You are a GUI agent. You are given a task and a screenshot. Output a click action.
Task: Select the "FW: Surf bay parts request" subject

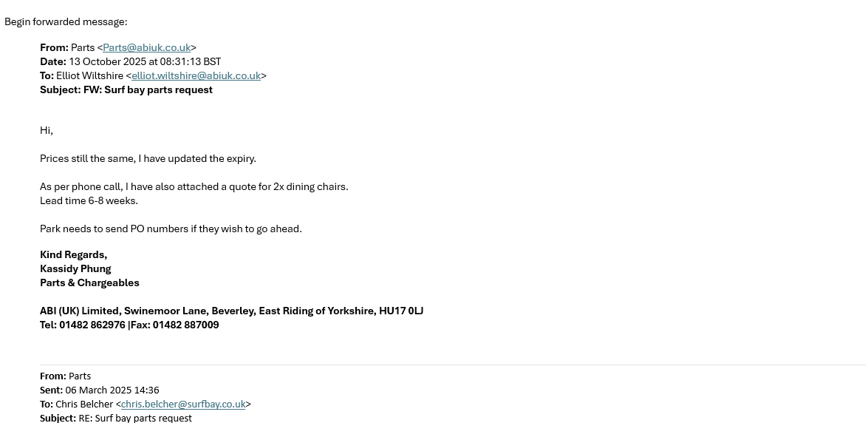148,89
